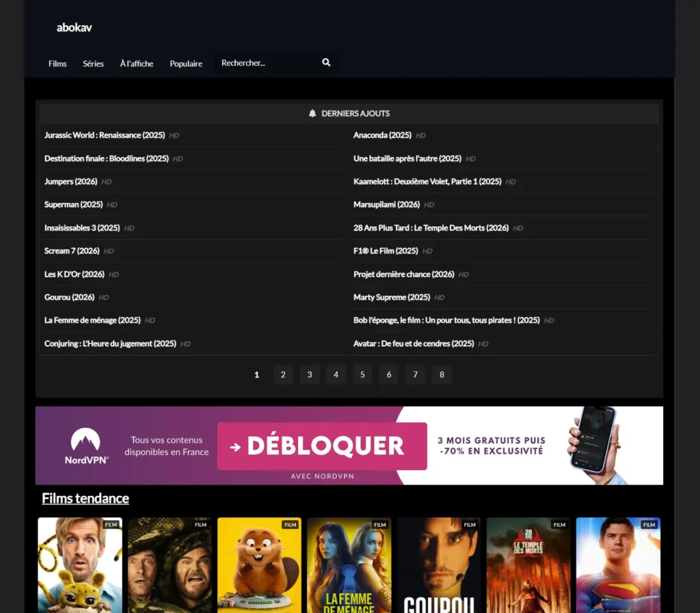The width and height of the screenshot is (700, 613).
Task: Click the FILM badge on the Superman poster
Action: (648, 525)
